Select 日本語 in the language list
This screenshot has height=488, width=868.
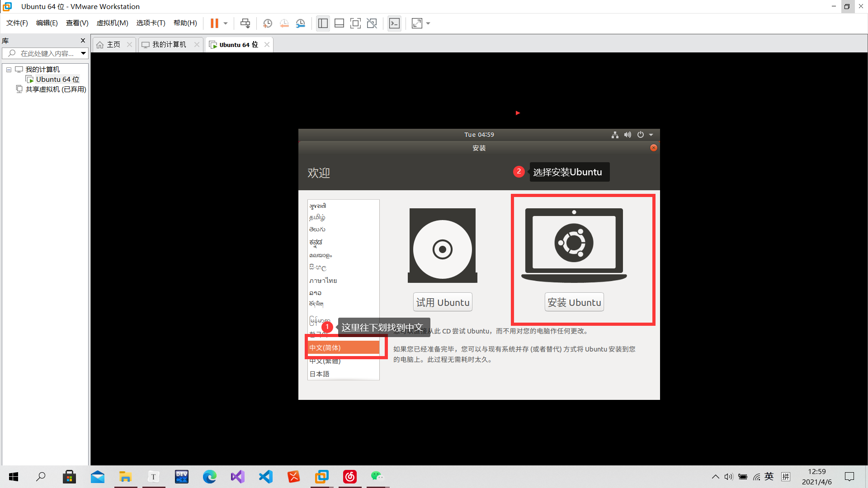tap(320, 374)
